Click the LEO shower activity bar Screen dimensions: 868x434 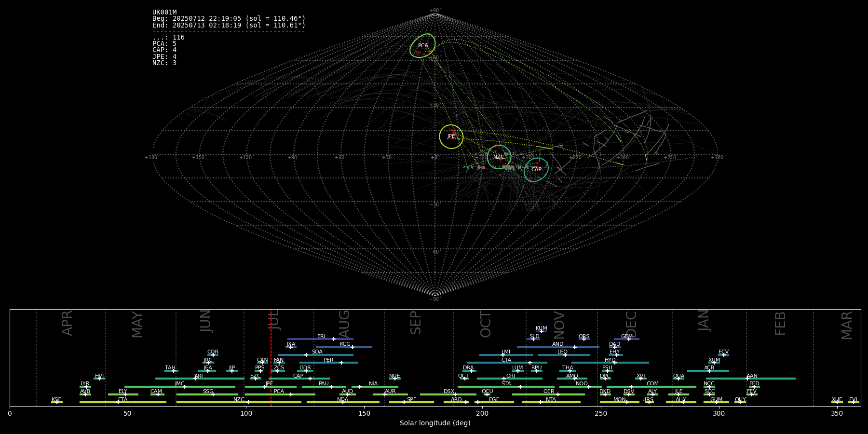click(564, 355)
